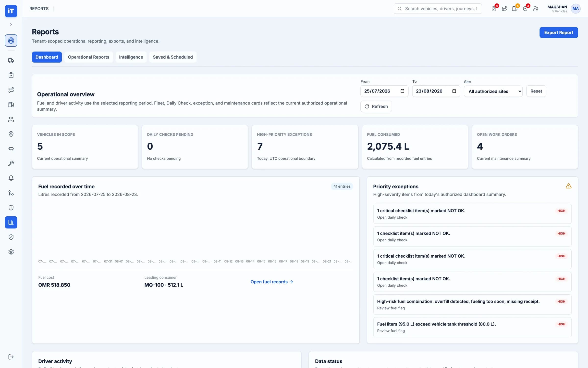The height and width of the screenshot is (368, 588).
Task: Click the 08-15 chart axis label
Action: click(x=261, y=261)
